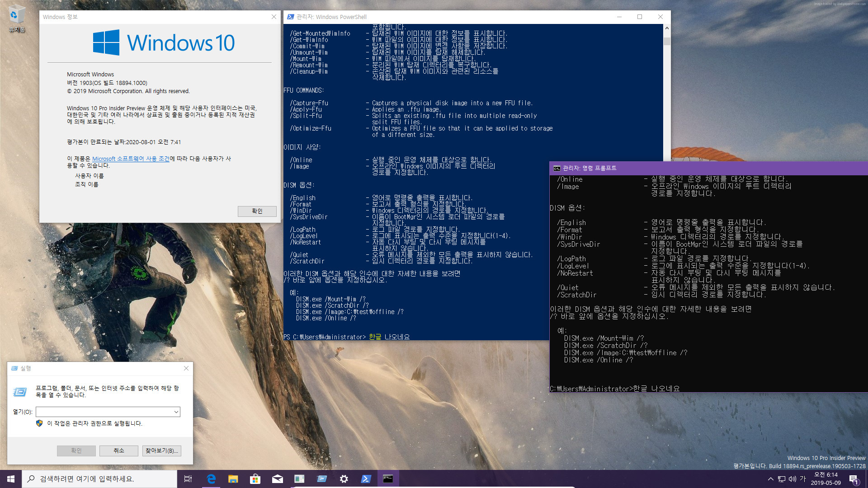Select the Recycle Bin desktop icon
The width and height of the screenshot is (868, 488).
click(x=17, y=19)
